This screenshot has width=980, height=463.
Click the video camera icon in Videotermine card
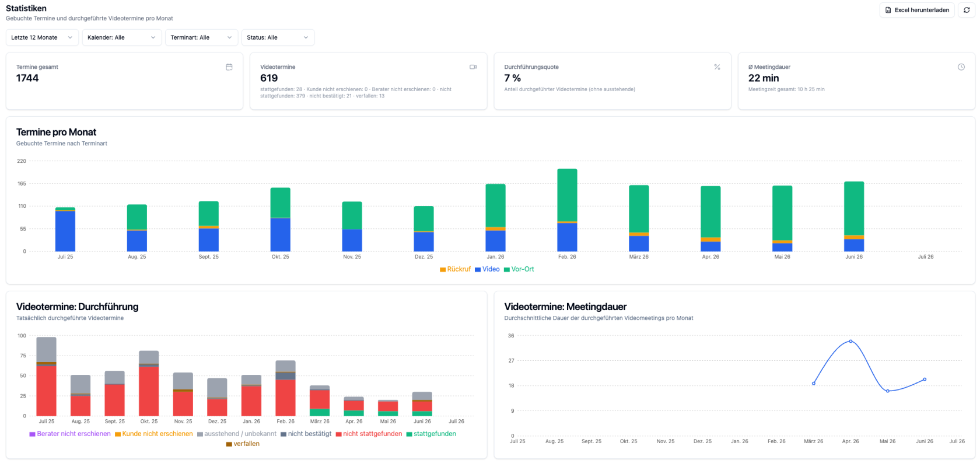(473, 67)
